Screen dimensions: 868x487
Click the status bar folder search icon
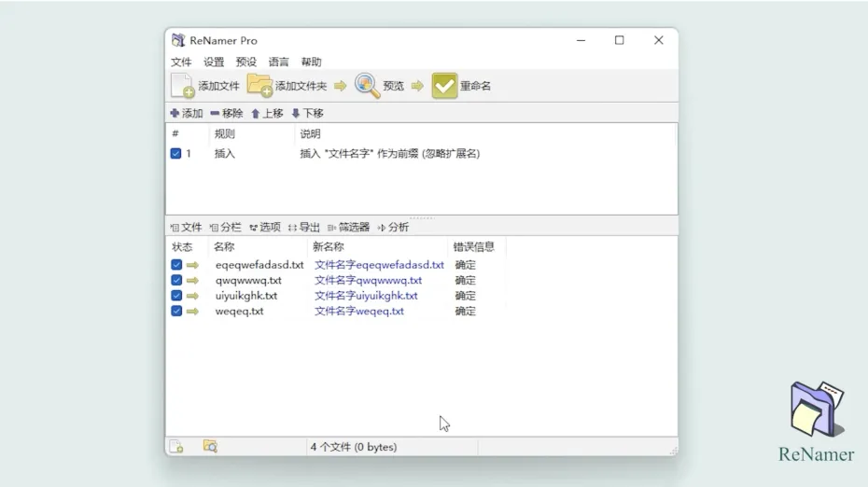pos(210,446)
